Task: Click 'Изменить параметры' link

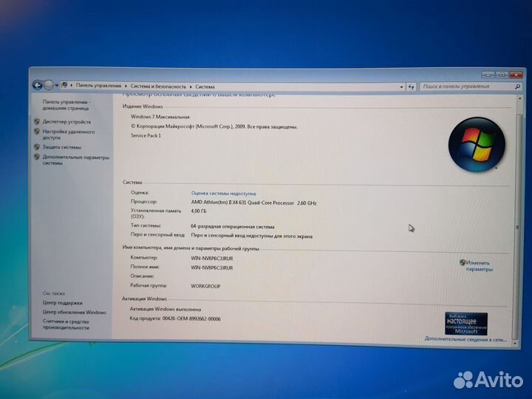Action: 479,266
